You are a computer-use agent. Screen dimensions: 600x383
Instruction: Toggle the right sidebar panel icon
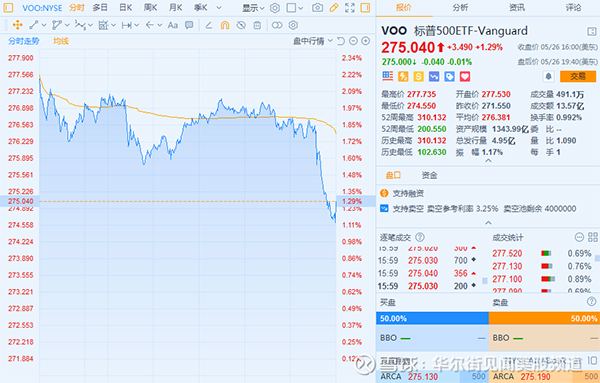(365, 8)
